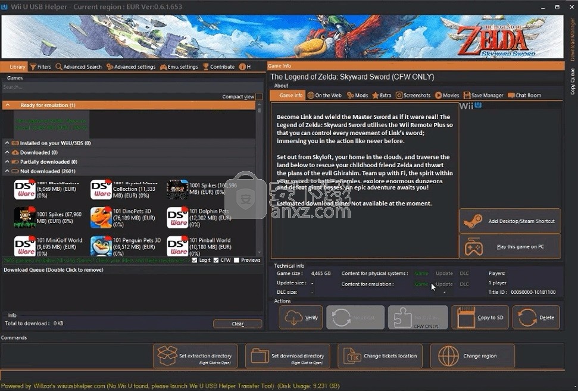Click Update under Content for emulation
578x392 pixels.
(x=444, y=284)
